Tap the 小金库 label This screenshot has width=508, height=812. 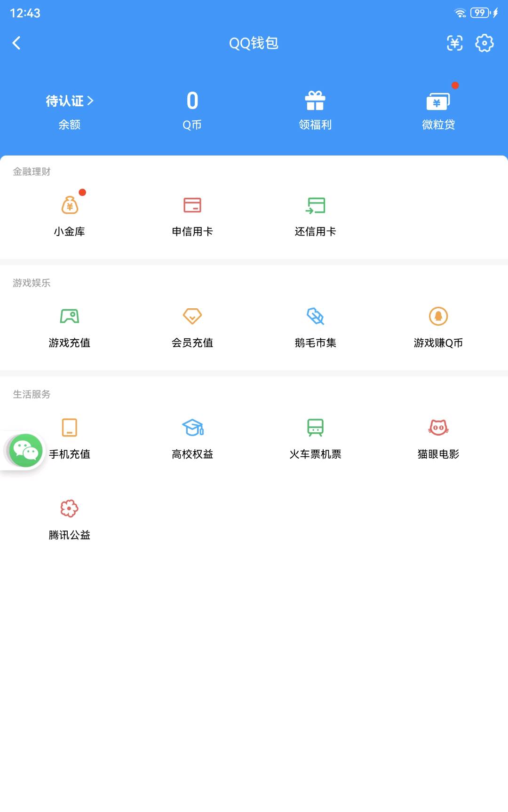tap(70, 232)
